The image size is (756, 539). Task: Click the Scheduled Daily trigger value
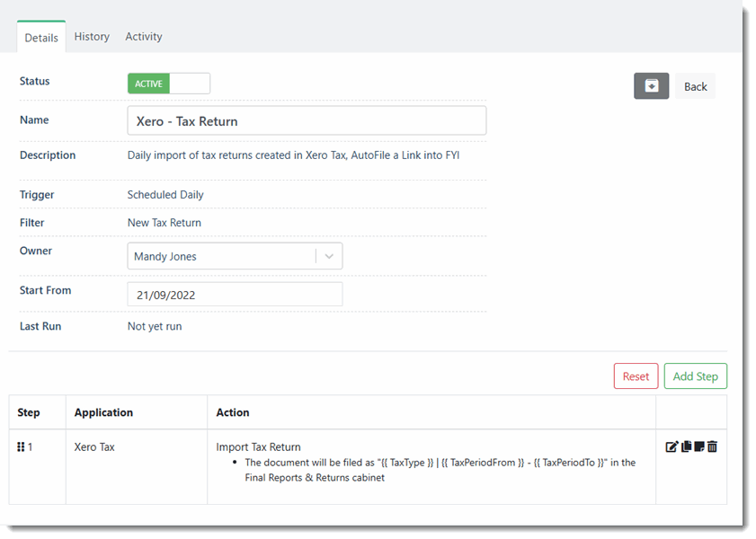click(165, 195)
